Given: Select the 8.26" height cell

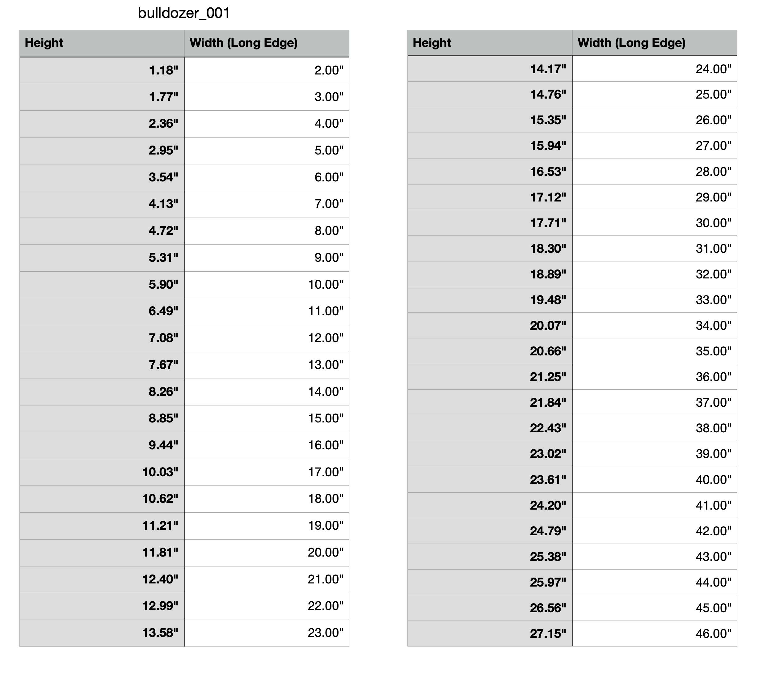Looking at the screenshot, I should coord(163,392).
